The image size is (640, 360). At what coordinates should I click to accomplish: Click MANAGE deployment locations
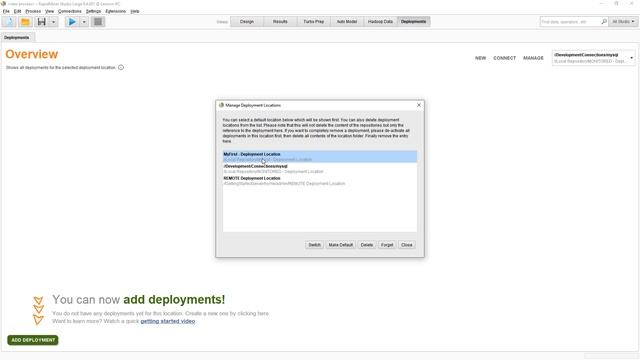tap(533, 58)
